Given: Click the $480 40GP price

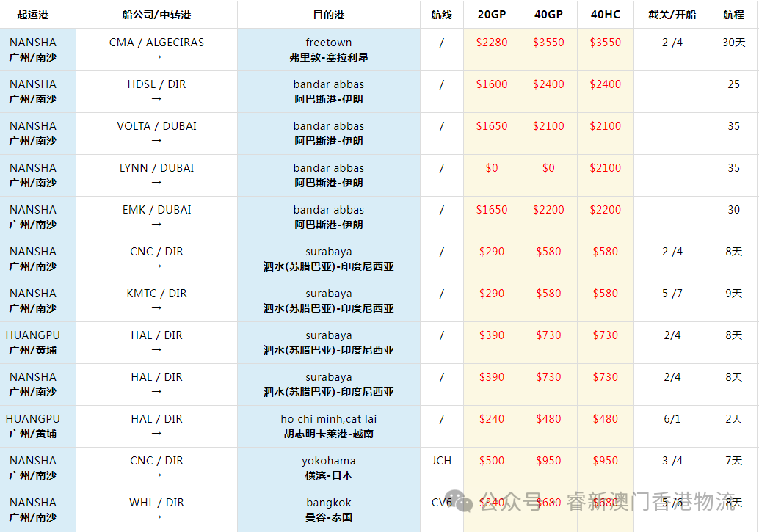Looking at the screenshot, I should pos(548,419).
